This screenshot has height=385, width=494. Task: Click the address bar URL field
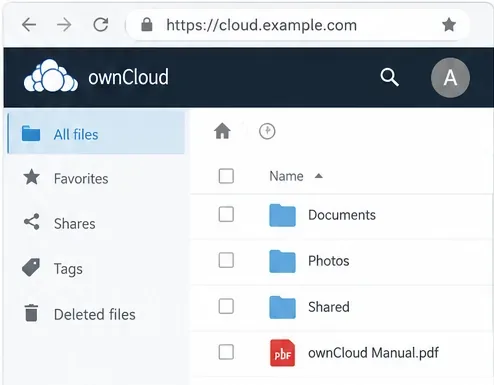point(297,25)
